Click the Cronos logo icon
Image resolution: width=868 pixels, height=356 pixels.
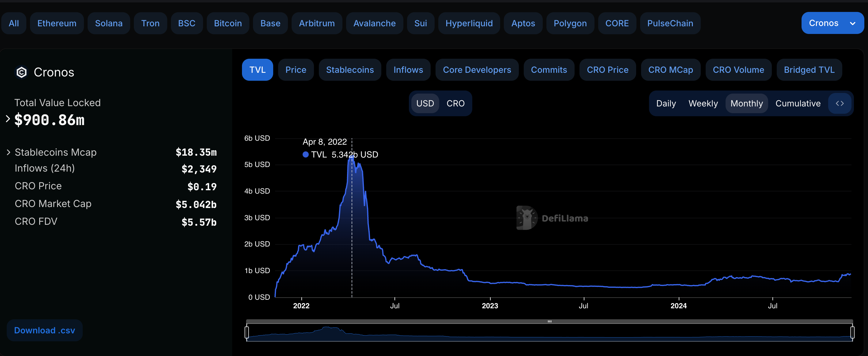(x=21, y=72)
